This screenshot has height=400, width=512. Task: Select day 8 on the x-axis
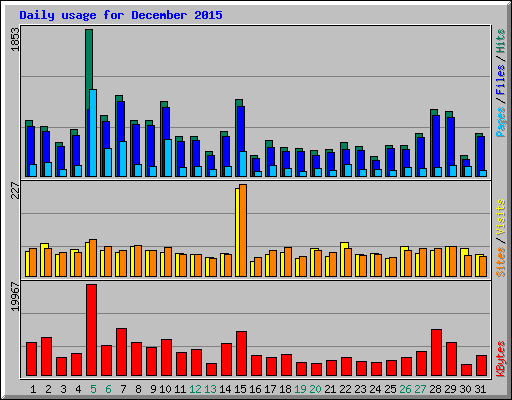(138, 389)
